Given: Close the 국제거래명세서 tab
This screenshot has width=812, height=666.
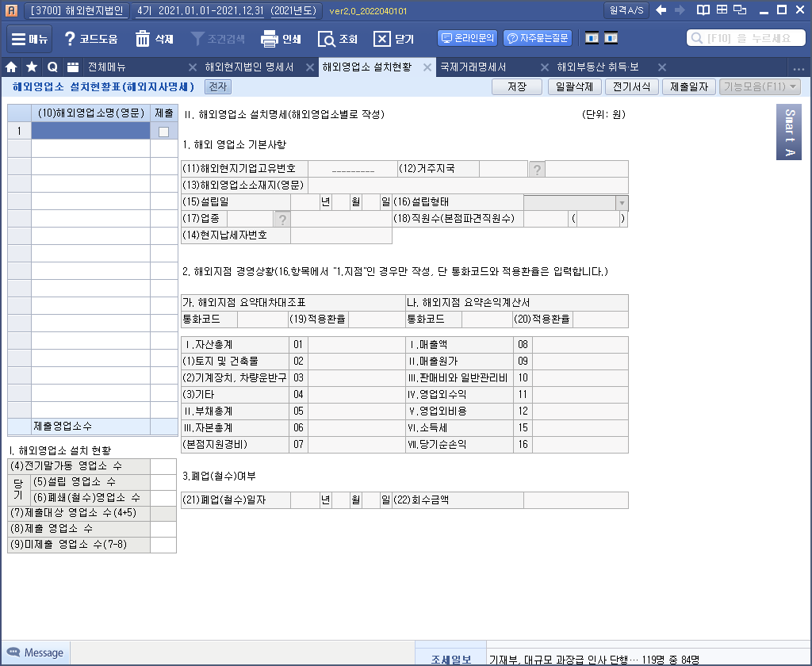Looking at the screenshot, I should point(544,67).
